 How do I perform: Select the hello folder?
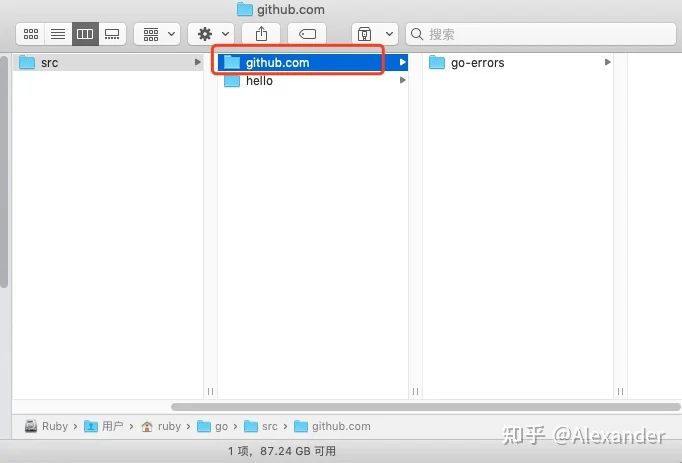(259, 81)
